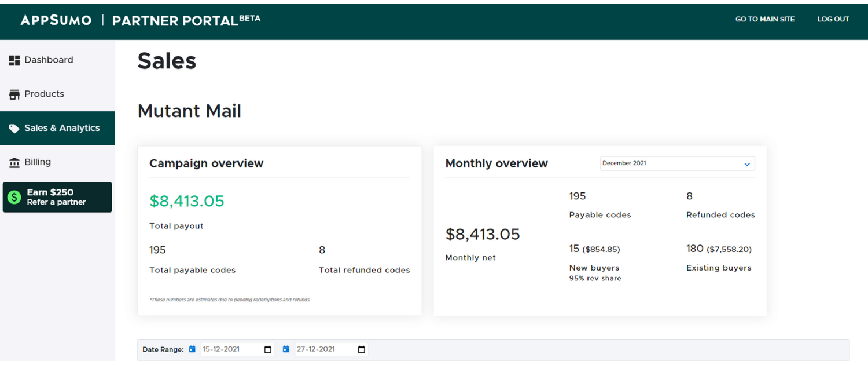Click the month dropdown chevron arrow
The width and height of the screenshot is (868, 365).
[x=746, y=164]
